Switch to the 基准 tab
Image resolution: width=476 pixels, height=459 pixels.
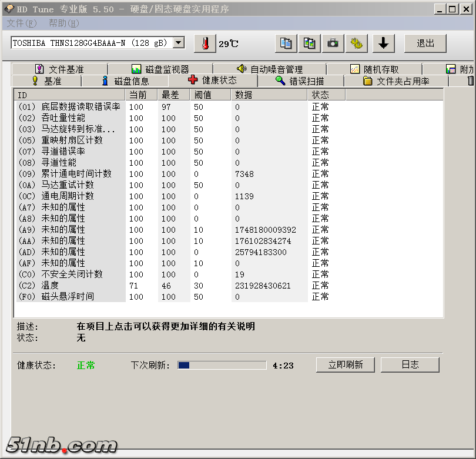tap(46, 81)
